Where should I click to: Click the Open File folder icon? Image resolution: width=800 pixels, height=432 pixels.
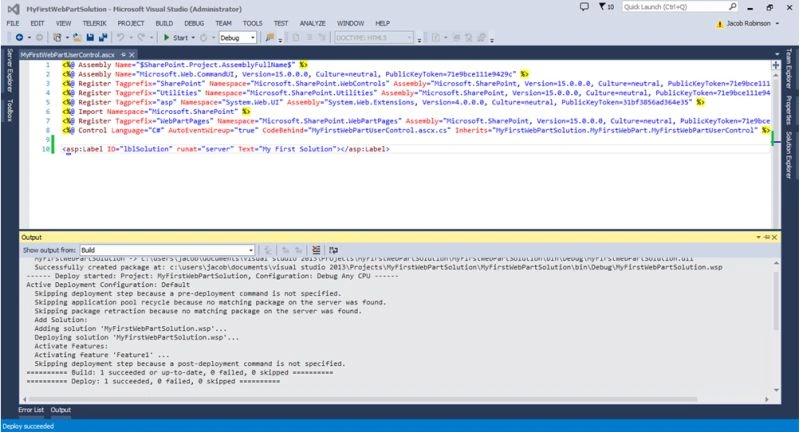pos(77,37)
